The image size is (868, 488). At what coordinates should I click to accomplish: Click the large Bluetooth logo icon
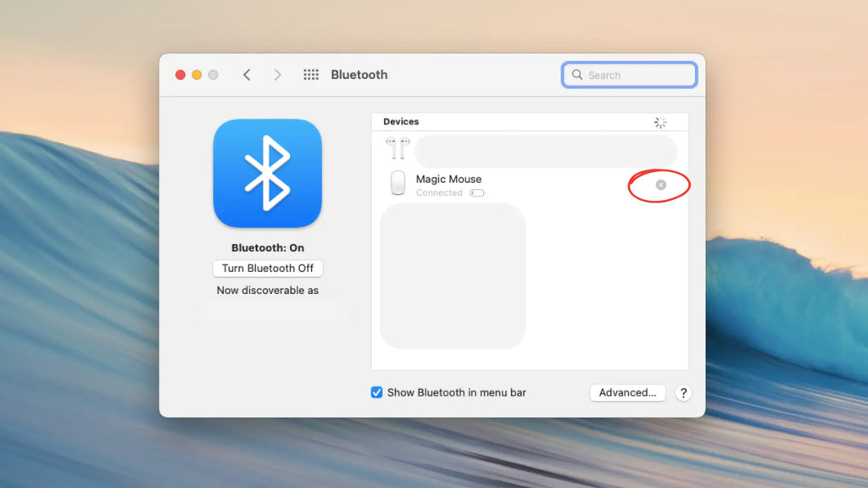tap(267, 173)
